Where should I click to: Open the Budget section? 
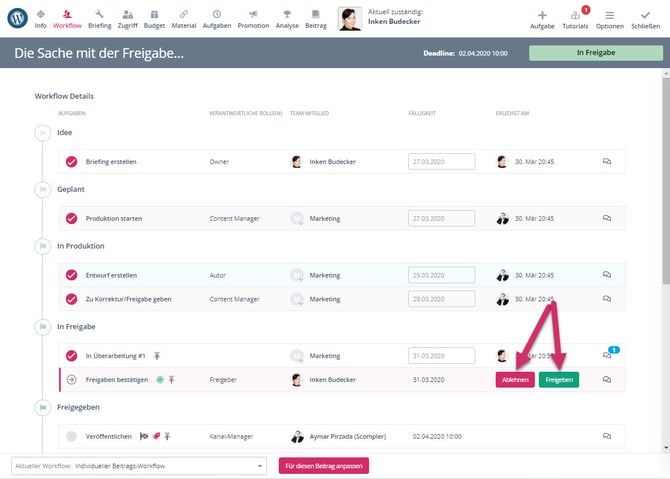[x=156, y=18]
